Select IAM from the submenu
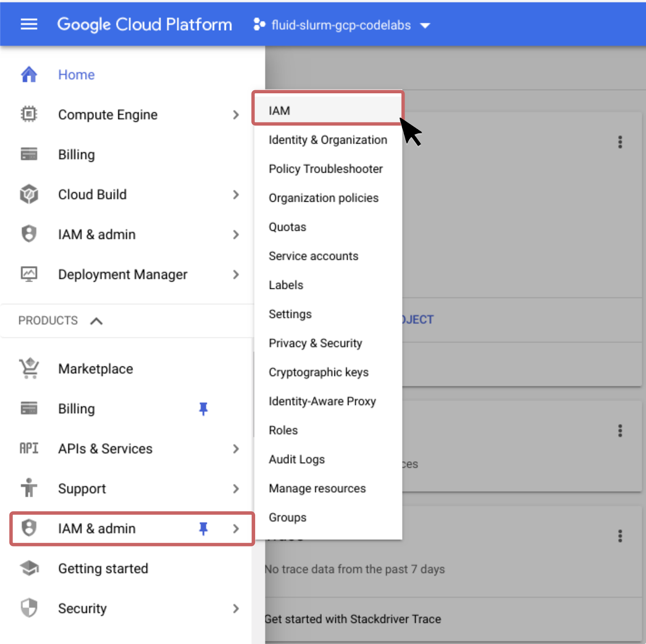The width and height of the screenshot is (646, 644). click(279, 111)
